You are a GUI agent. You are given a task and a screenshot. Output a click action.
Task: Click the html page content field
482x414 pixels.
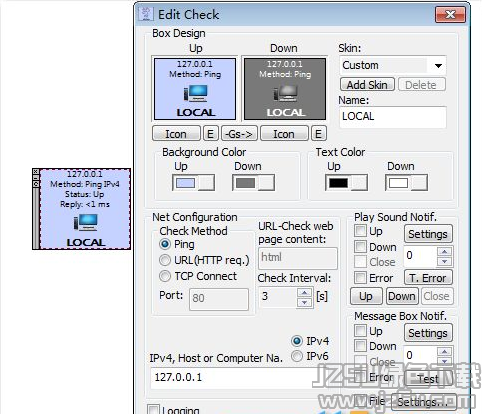click(298, 258)
